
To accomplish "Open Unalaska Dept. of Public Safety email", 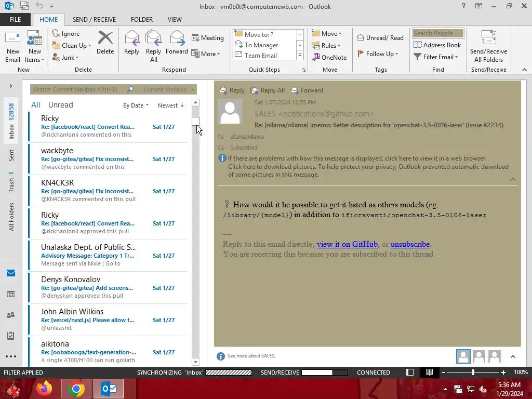I will [x=108, y=256].
